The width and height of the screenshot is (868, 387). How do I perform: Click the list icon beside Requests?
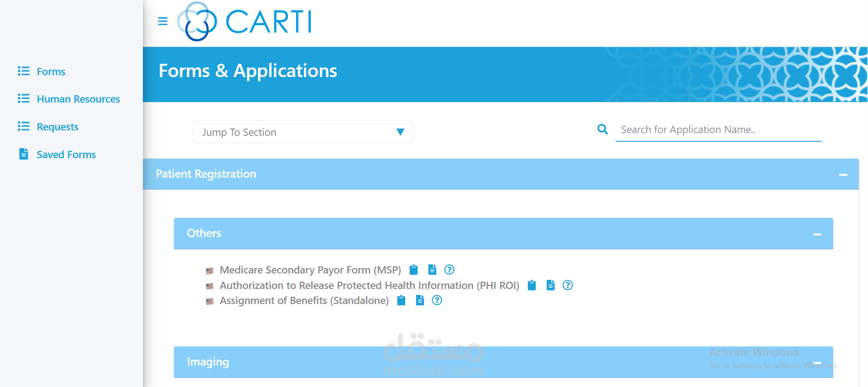click(24, 126)
